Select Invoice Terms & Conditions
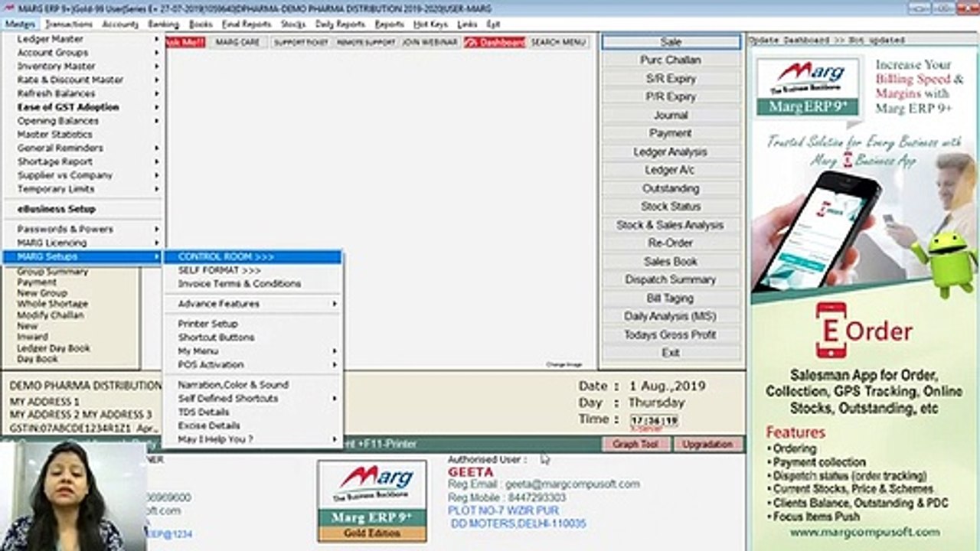This screenshot has width=980, height=551. [x=253, y=284]
